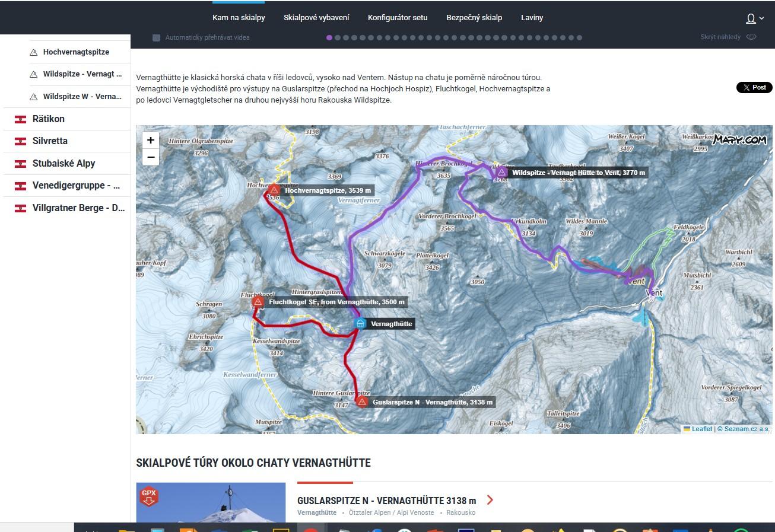Image resolution: width=775 pixels, height=532 pixels.
Task: Click the blue Vernagthütte hut icon
Action: (360, 323)
